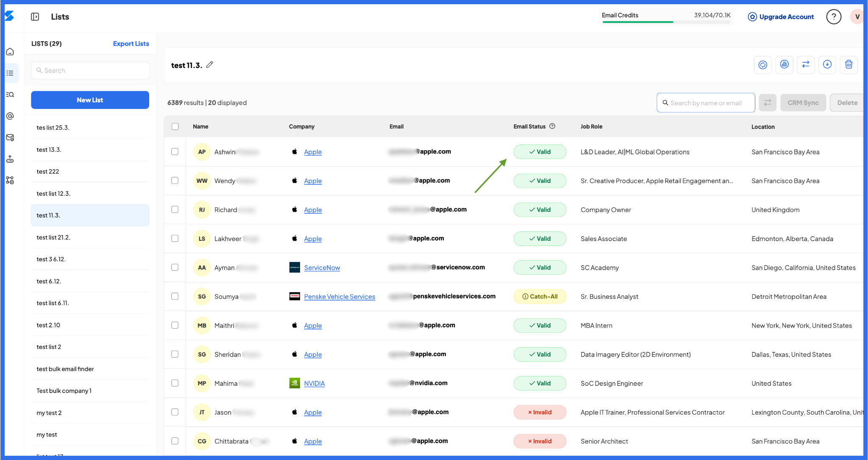Open the list Test bulk company 1

click(90, 391)
